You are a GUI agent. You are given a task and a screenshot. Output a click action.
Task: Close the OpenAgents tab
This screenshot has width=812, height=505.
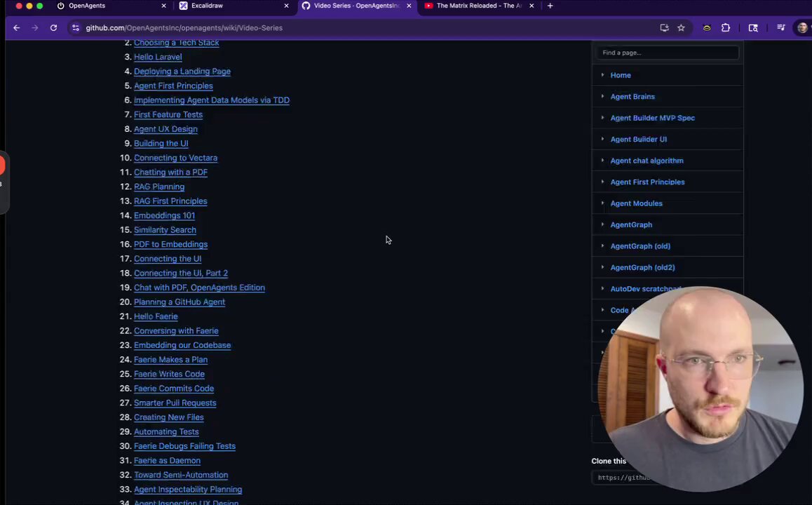(x=163, y=6)
